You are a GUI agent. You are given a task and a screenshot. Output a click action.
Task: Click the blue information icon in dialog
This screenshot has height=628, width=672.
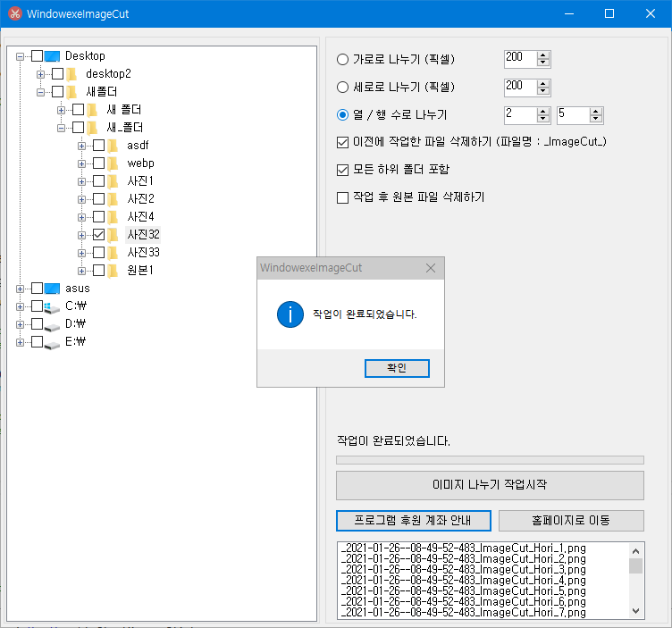[290, 314]
